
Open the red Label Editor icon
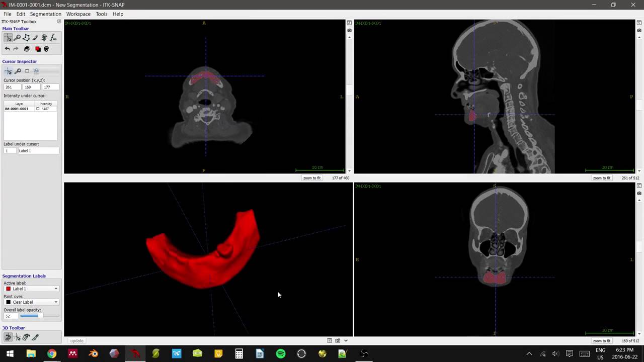pyautogui.click(x=38, y=49)
